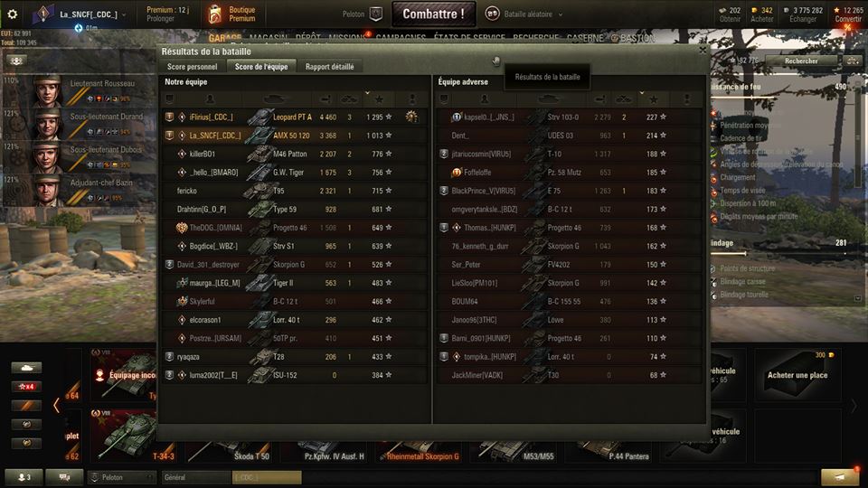This screenshot has width=868, height=488.
Task: Click Leopard PT A medal achievement icon
Action: (411, 117)
